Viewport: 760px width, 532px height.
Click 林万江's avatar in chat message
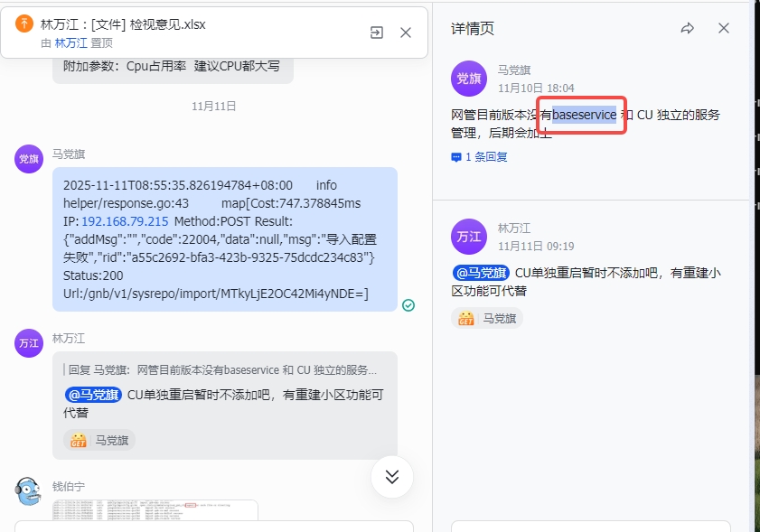point(29,342)
